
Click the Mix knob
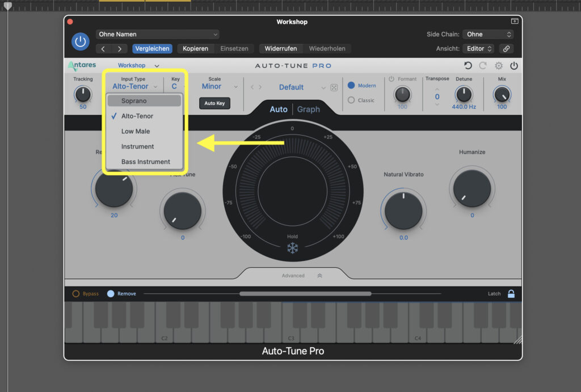coord(502,94)
